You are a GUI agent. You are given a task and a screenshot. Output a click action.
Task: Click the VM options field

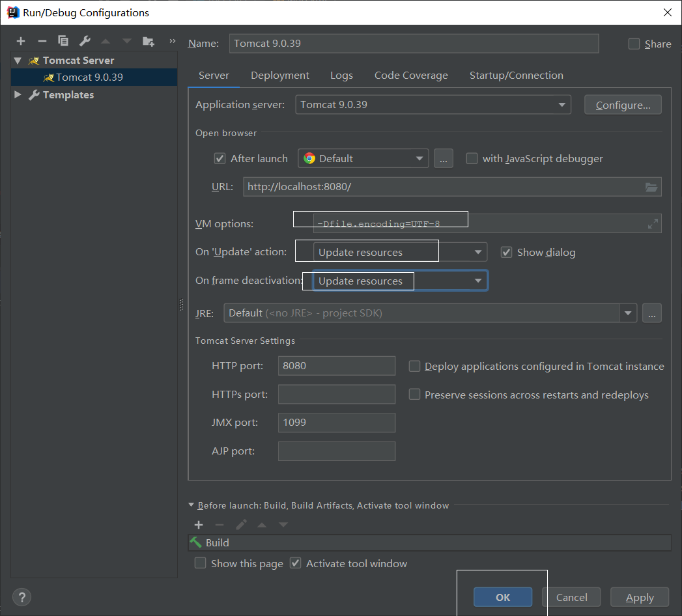click(x=487, y=223)
